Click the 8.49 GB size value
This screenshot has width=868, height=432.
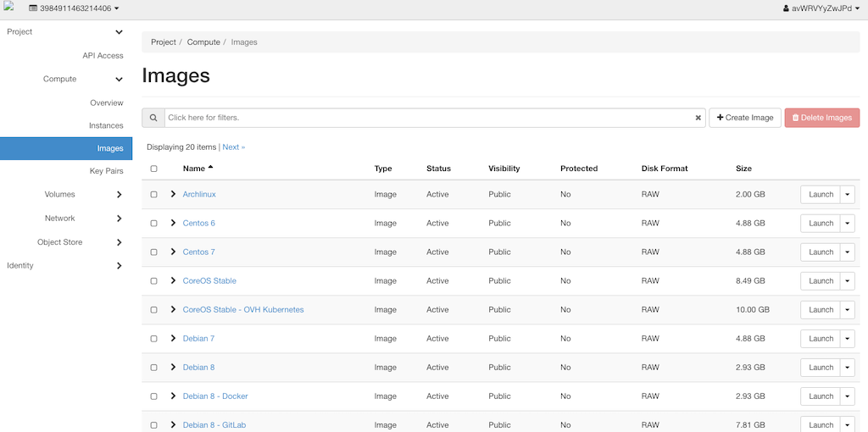750,281
